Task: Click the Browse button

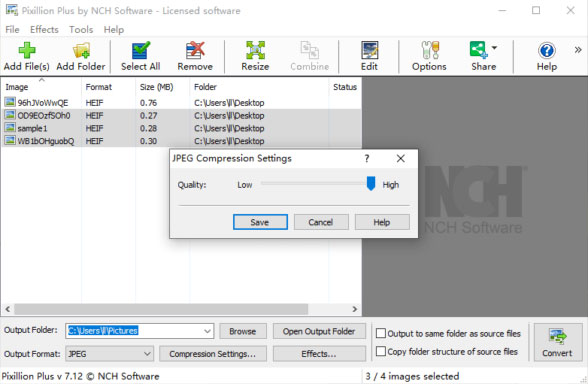Action: pyautogui.click(x=243, y=332)
